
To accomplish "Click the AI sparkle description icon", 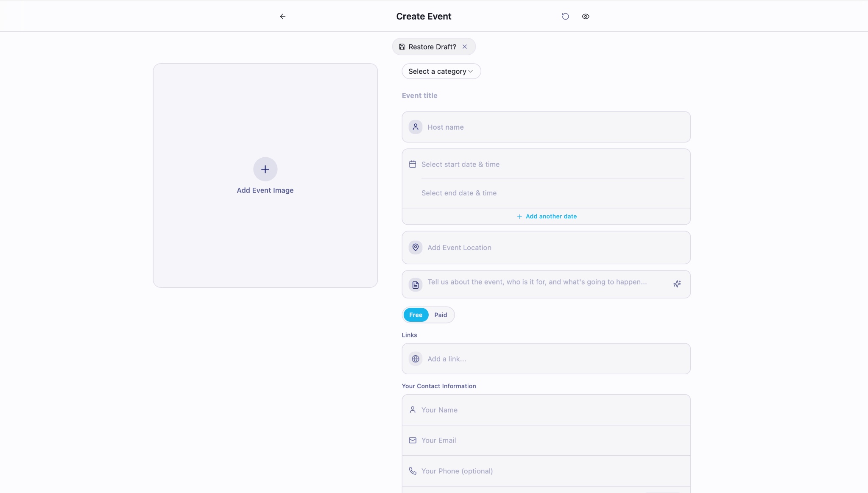I will click(677, 284).
